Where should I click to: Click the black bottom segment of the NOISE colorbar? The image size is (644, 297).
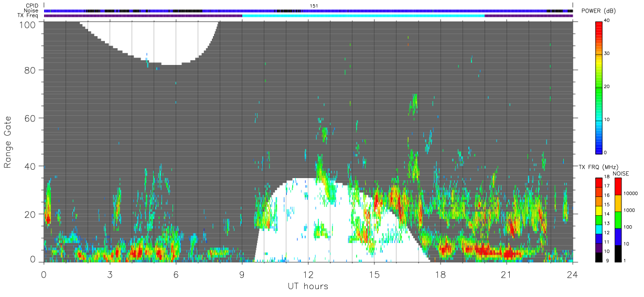tap(618, 253)
